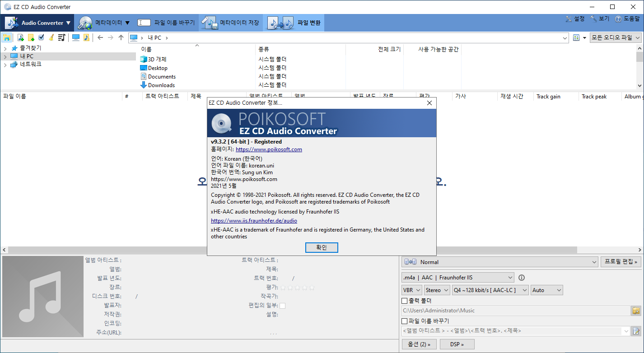
Task: Click the check-all tracks icon
Action: (x=42, y=37)
